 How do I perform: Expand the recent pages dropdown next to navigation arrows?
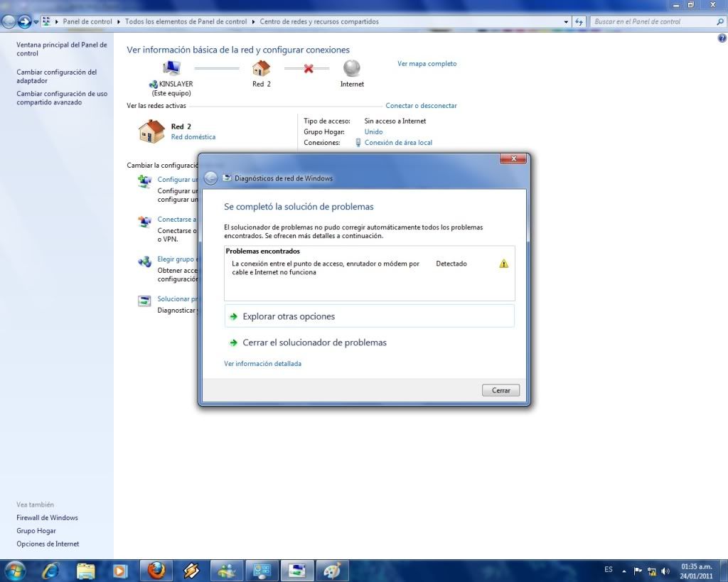[36, 22]
